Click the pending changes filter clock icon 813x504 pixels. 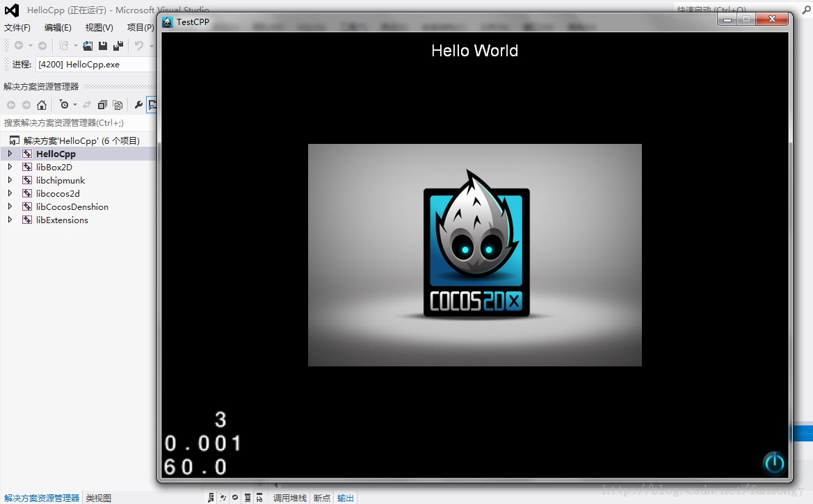[x=64, y=105]
